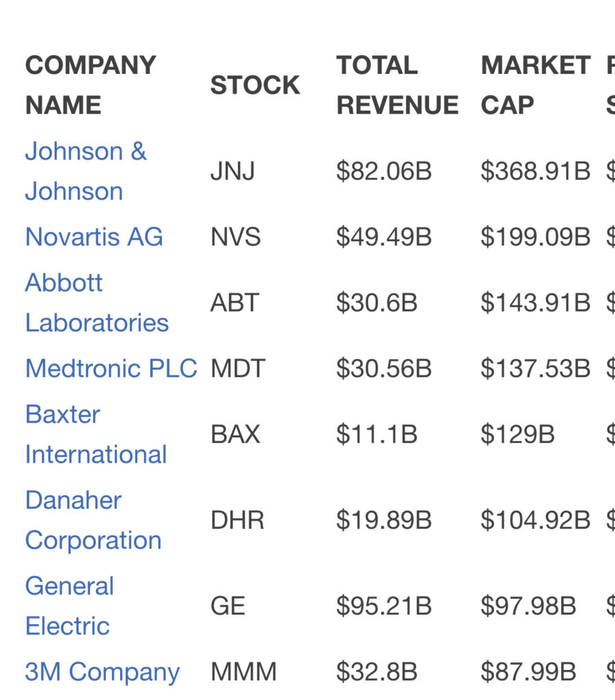Open the 3M Company link

pyautogui.click(x=102, y=672)
